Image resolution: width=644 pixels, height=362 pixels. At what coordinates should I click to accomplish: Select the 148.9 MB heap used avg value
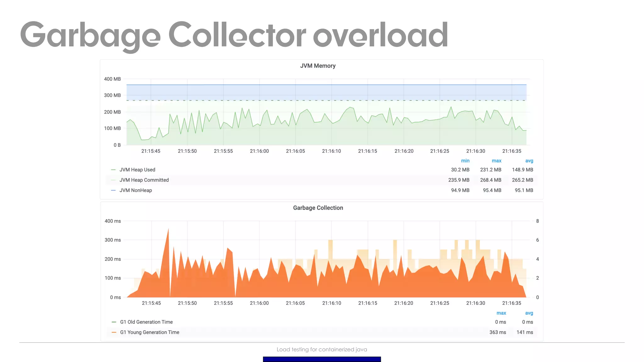(x=523, y=170)
